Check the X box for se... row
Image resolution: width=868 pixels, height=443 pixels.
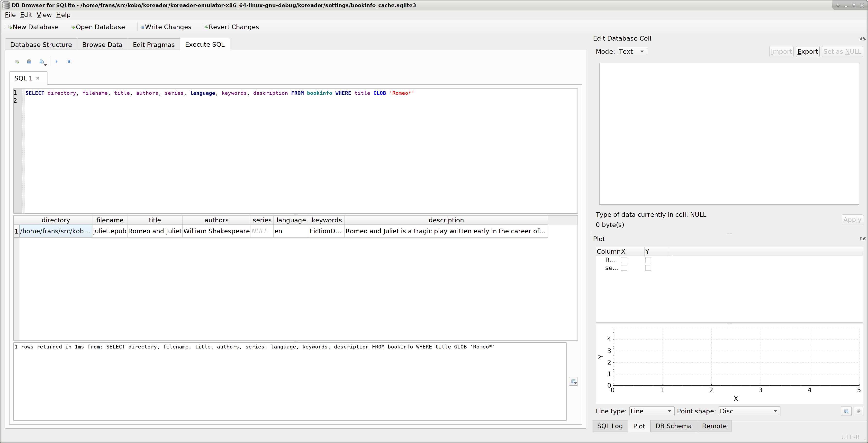click(624, 268)
